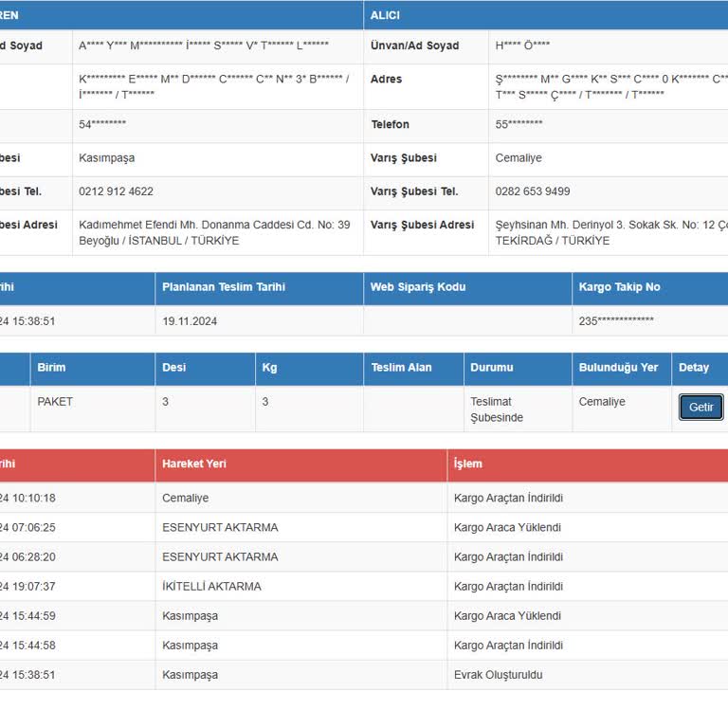
Task: Select the PAKET unit cell
Action: 55,402
